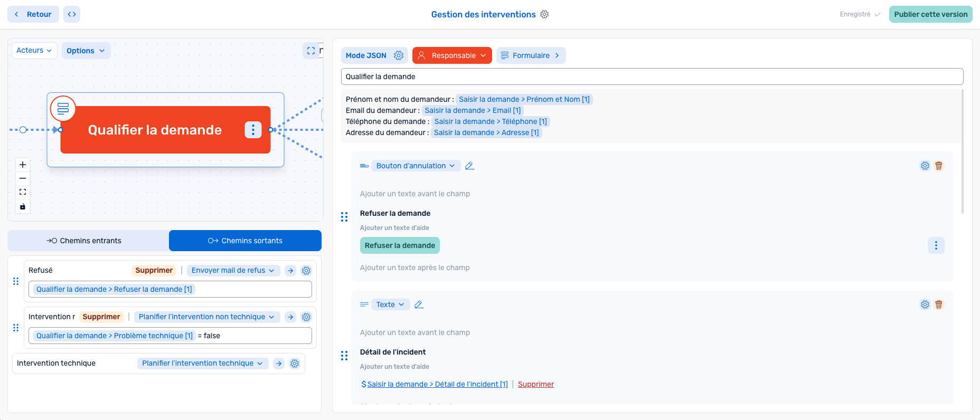
Task: Click Publier cette version button
Action: click(x=930, y=14)
